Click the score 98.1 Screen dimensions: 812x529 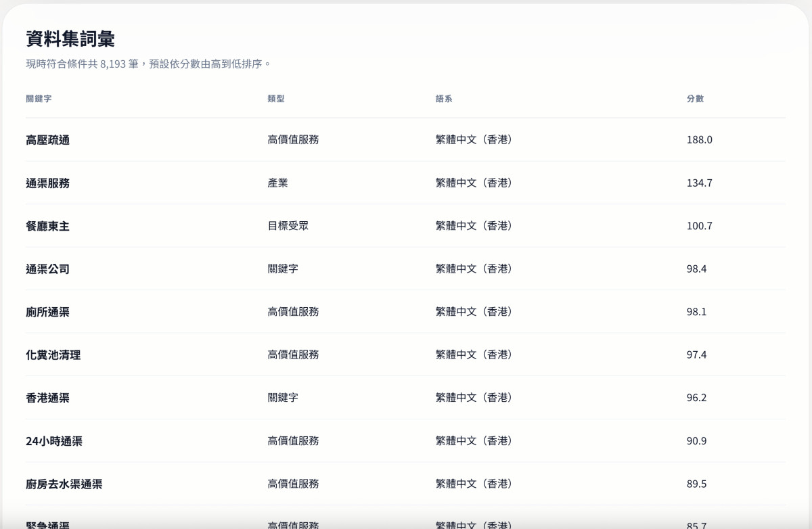point(697,312)
